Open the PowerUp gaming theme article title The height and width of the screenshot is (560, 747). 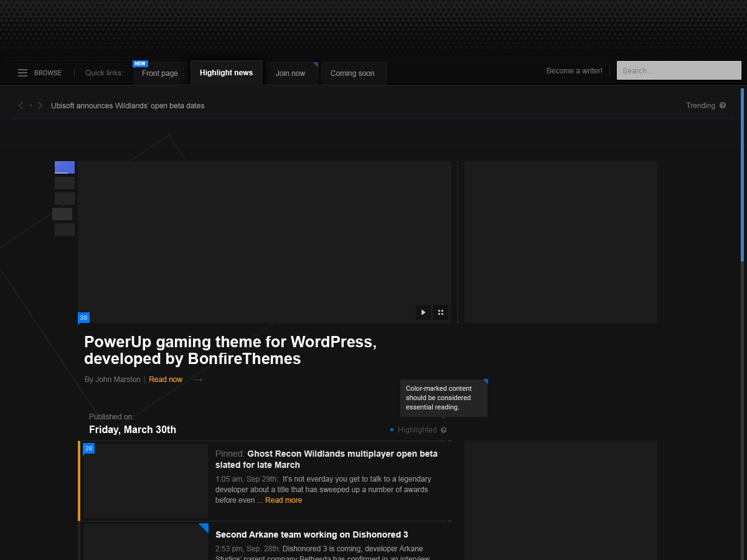pyautogui.click(x=230, y=350)
